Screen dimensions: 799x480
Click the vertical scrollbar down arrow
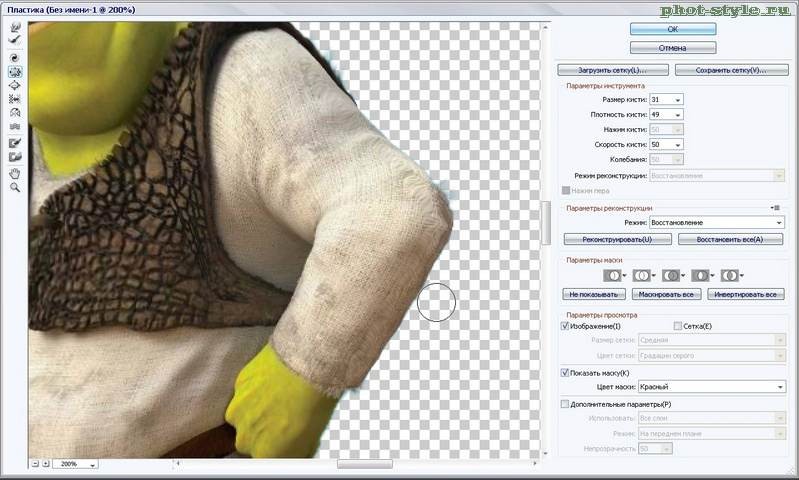click(x=546, y=453)
